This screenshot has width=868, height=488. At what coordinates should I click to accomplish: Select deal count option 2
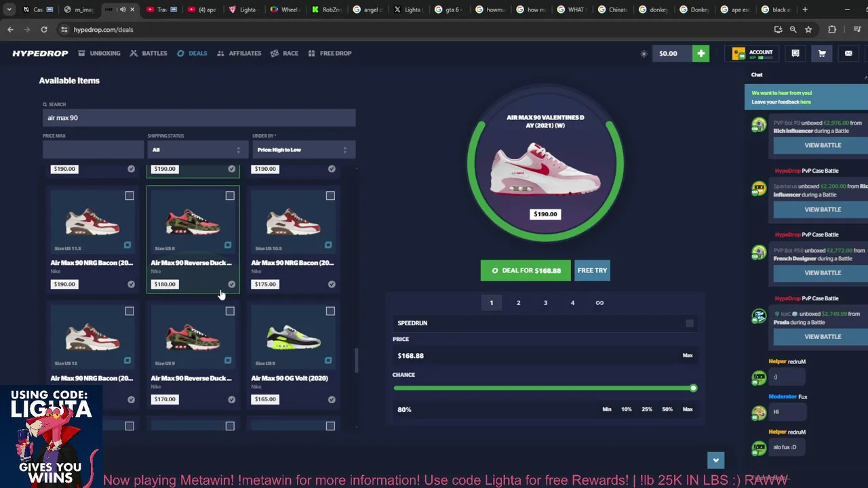pos(518,303)
